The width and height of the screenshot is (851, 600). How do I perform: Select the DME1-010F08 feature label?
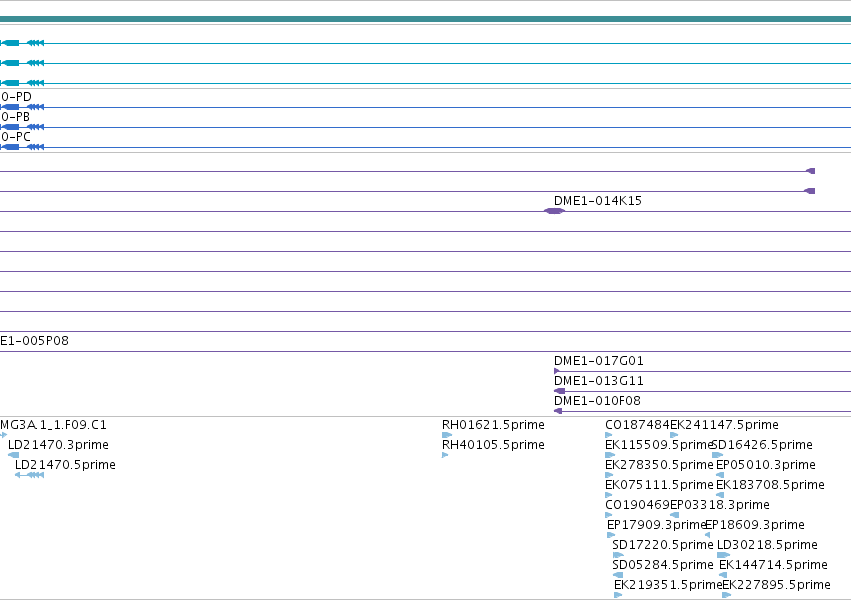point(597,401)
